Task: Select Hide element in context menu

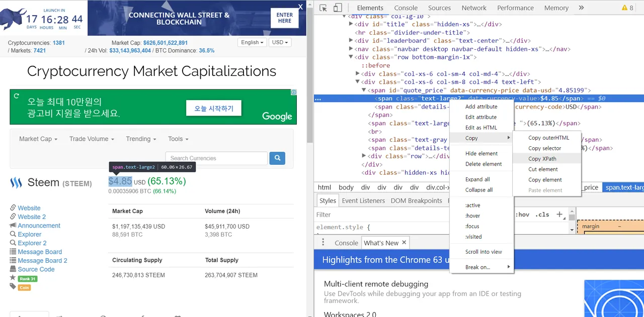Action: pos(481,154)
